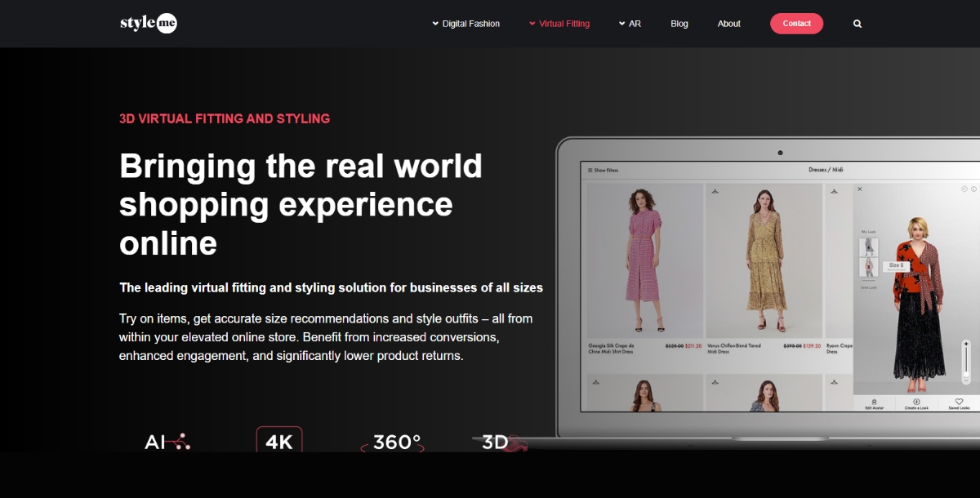
Task: Expand the Virtual Fitting dropdown menu
Action: tap(559, 24)
